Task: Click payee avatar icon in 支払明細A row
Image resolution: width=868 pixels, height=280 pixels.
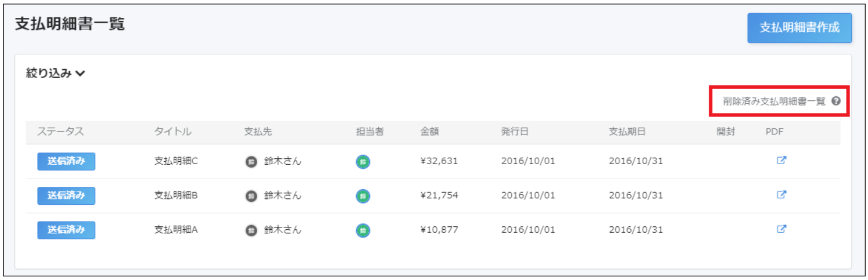Action: tap(252, 230)
